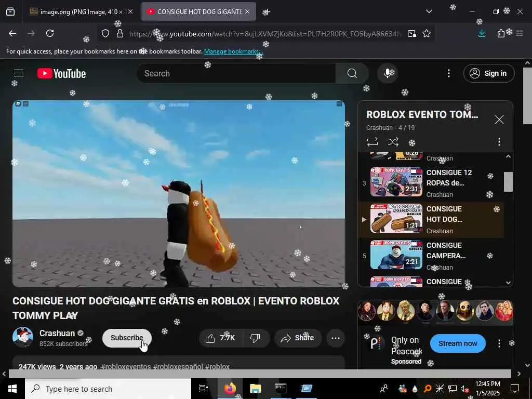This screenshot has height=399, width=532.
Task: Click the address bar URL
Action: coord(265,34)
